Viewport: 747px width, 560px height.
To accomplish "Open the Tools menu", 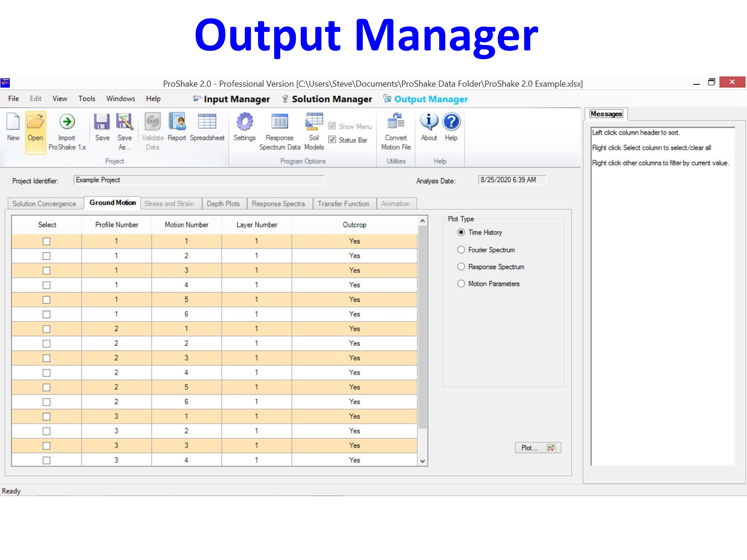I will coord(87,99).
